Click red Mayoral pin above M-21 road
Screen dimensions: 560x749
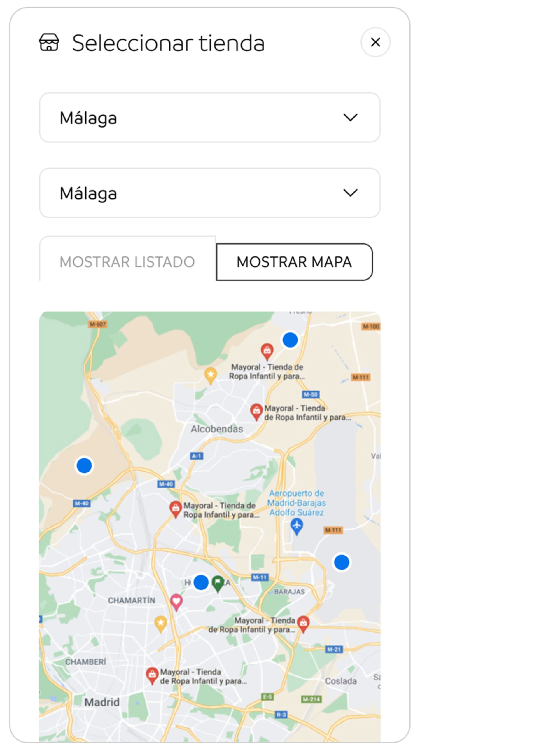[x=303, y=624]
